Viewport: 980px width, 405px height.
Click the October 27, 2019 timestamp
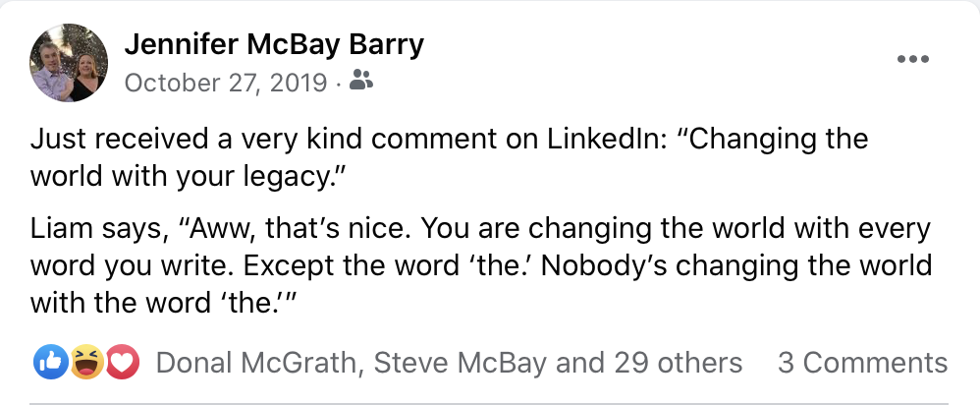pos(226,84)
